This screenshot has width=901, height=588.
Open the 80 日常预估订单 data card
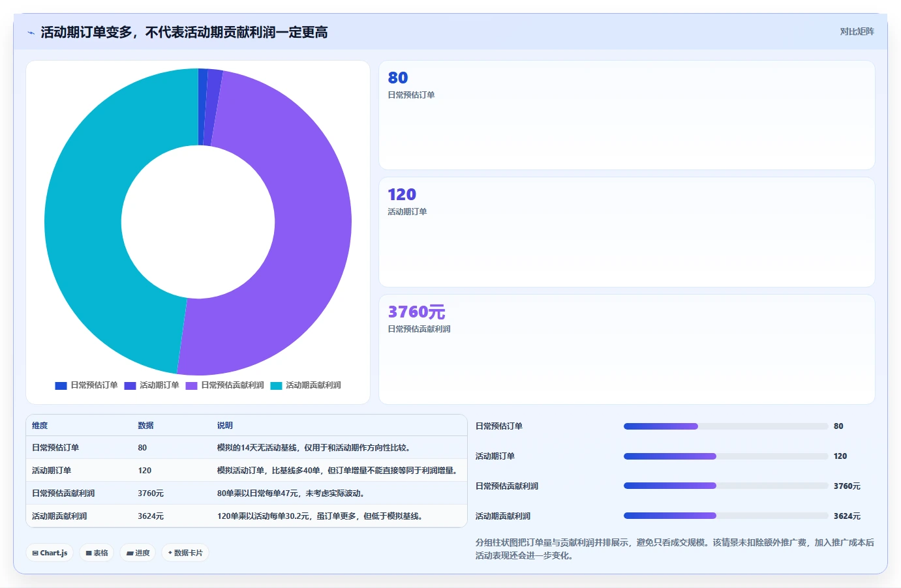coord(627,115)
